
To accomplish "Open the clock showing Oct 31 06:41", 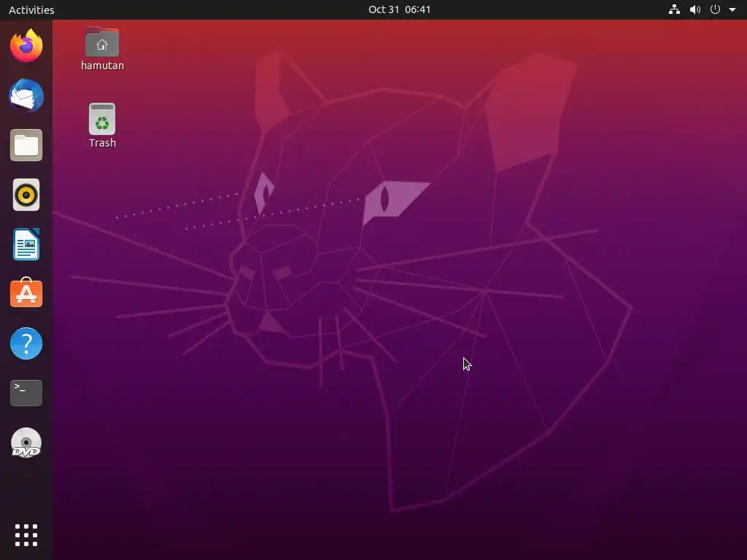I will pos(399,9).
